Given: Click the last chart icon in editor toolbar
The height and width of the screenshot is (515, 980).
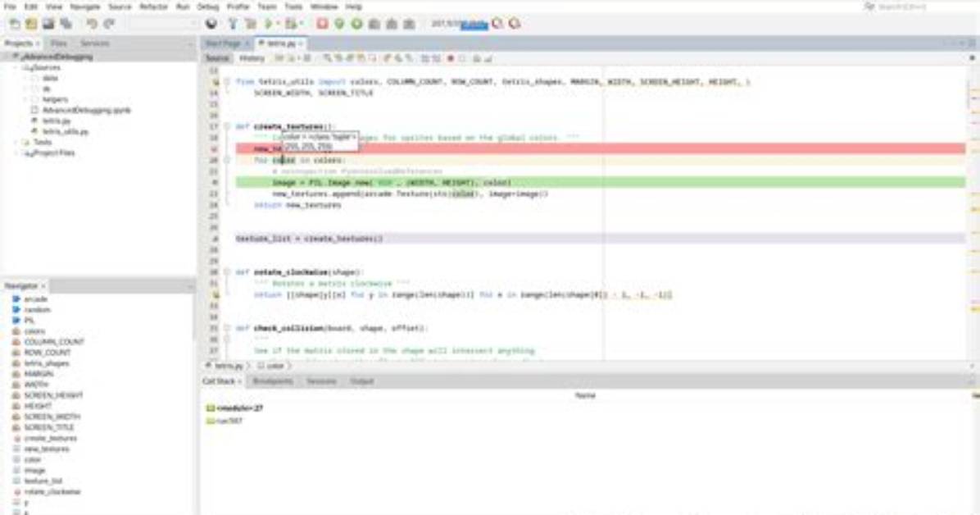Looking at the screenshot, I should (488, 58).
